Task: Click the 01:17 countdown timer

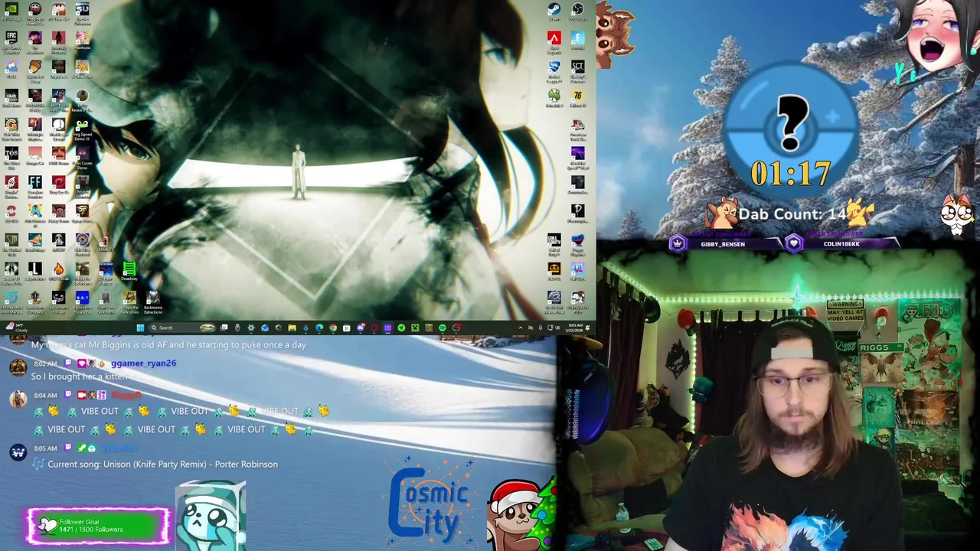Action: (x=791, y=174)
